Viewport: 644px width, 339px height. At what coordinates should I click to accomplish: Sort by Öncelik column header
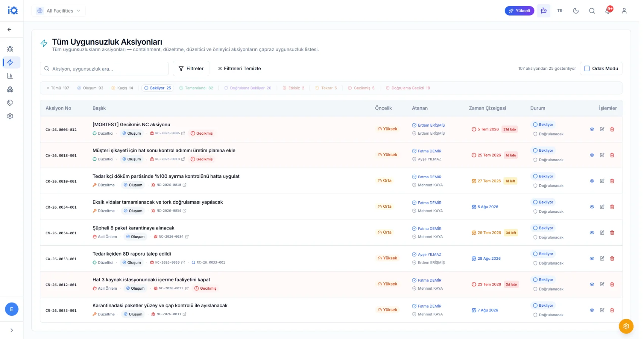(x=383, y=108)
